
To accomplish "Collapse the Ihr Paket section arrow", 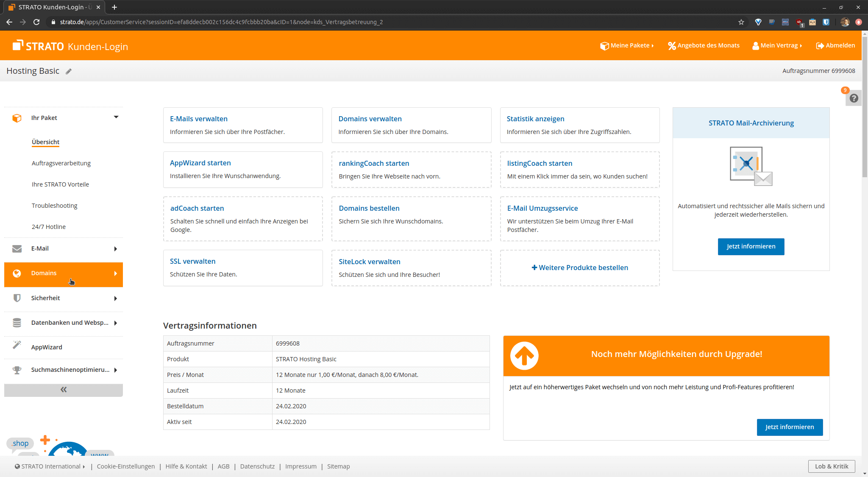I will [x=116, y=117].
